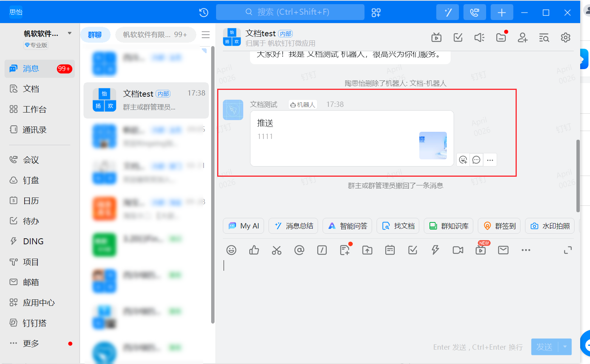Screen dimensions: 590x364
Task: Open DING in the sidebar
Action: pyautogui.click(x=40, y=241)
